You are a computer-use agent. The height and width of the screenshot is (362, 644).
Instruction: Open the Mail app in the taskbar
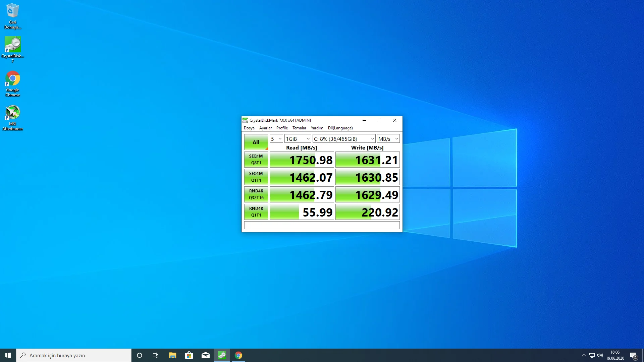click(x=206, y=355)
